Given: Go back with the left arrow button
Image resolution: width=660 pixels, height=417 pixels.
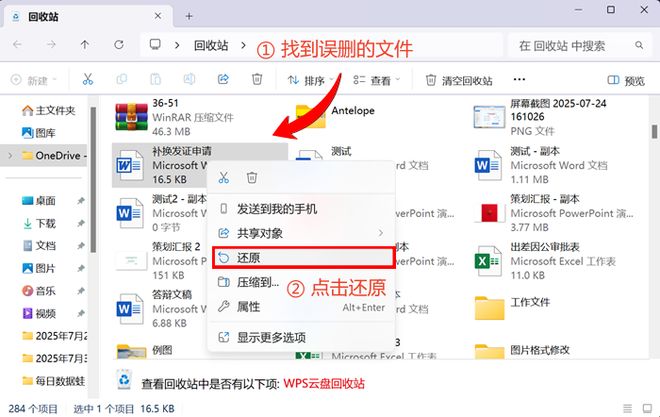Looking at the screenshot, I should point(17,44).
